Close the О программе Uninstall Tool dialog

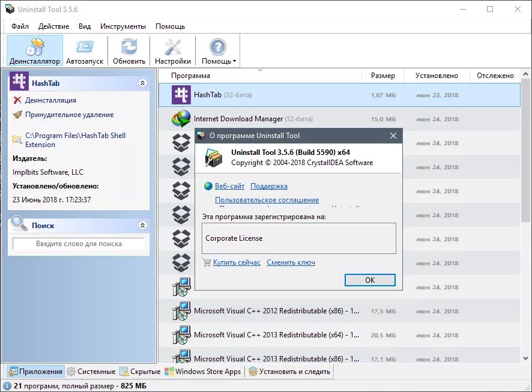pos(393,136)
